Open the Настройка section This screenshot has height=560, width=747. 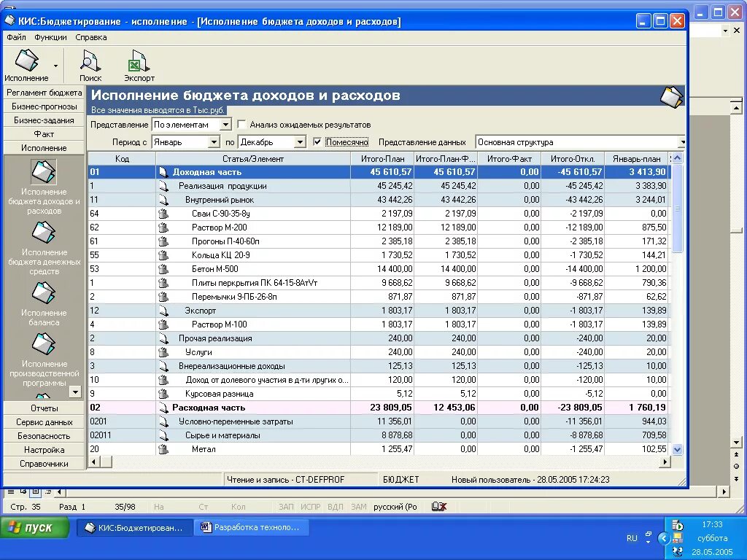point(44,449)
